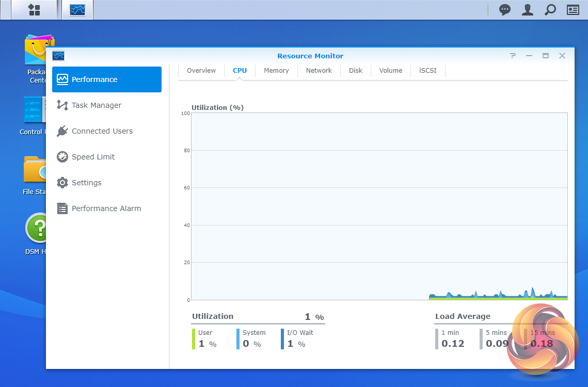The image size is (588, 387).
Task: Maximize the Resource Monitor window
Action: click(x=545, y=56)
